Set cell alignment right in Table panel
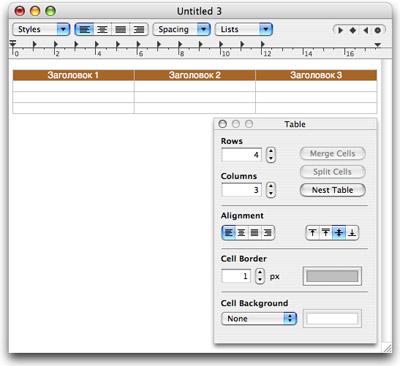The image size is (400, 366). coord(268,233)
